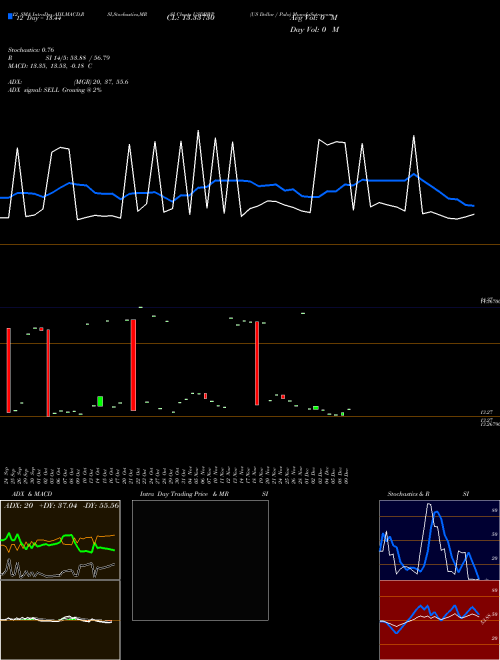Click the small green candlestick in mid-October
This screenshot has height=660, width=500.
click(x=100, y=402)
